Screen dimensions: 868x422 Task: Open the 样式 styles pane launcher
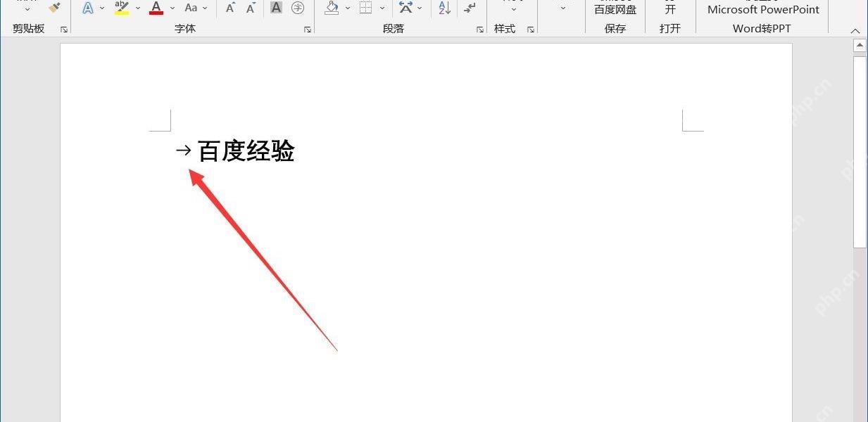(531, 30)
